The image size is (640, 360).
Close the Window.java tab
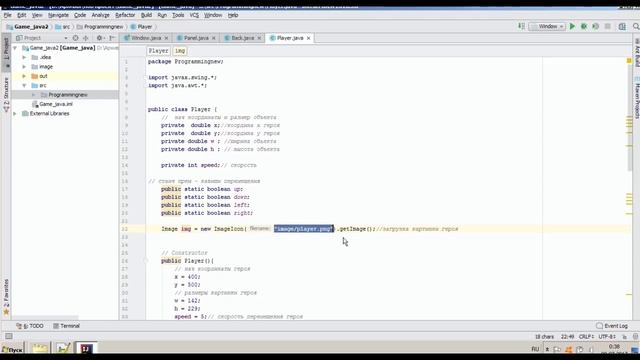[x=166, y=38]
